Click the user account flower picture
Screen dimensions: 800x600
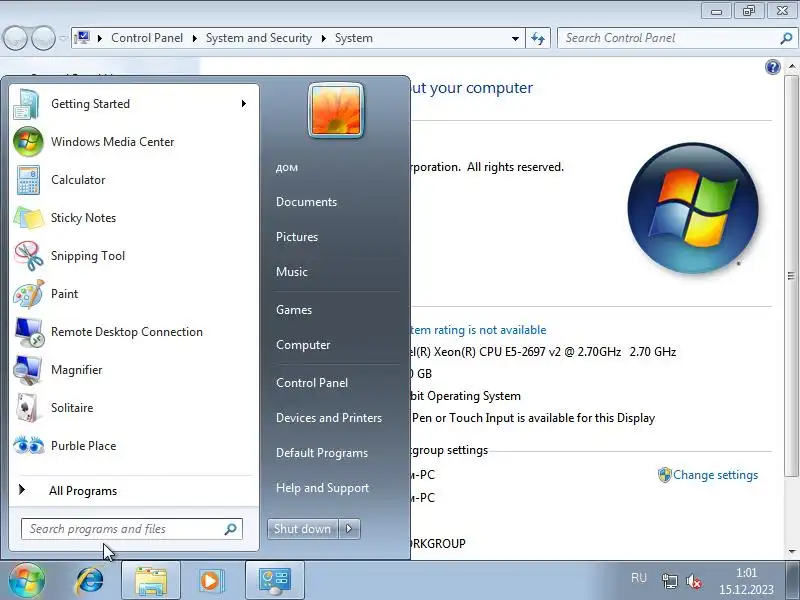(x=336, y=111)
